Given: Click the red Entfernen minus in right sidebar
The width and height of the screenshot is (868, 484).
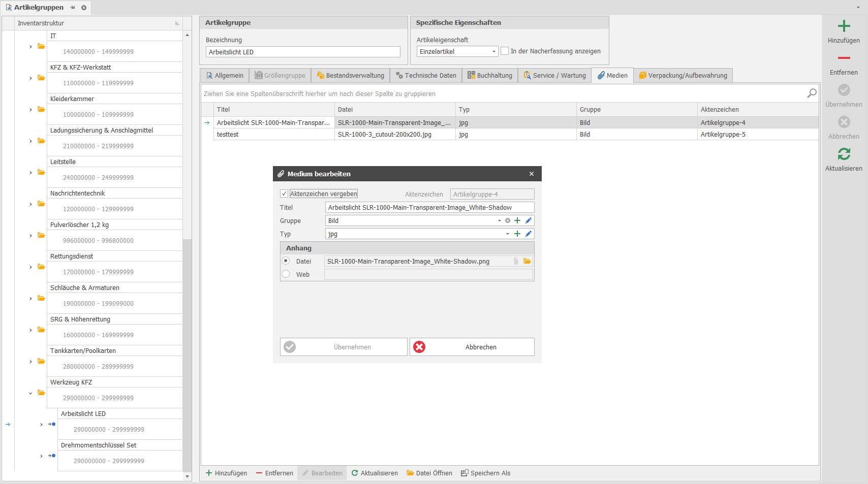Looking at the screenshot, I should point(844,58).
